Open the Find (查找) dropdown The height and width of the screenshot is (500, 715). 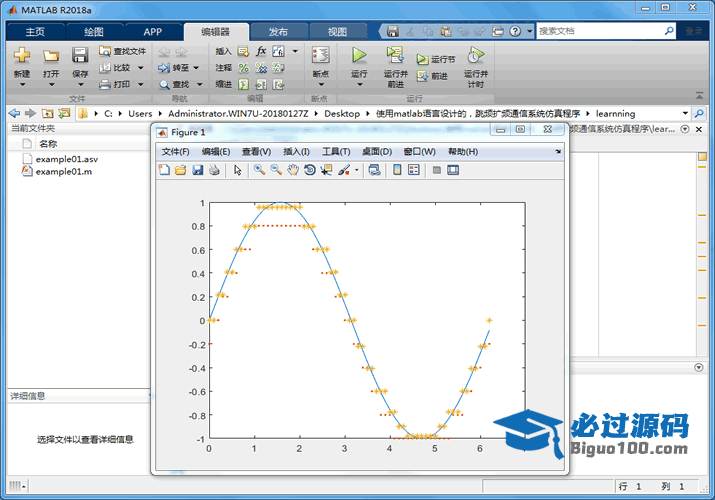(200, 84)
